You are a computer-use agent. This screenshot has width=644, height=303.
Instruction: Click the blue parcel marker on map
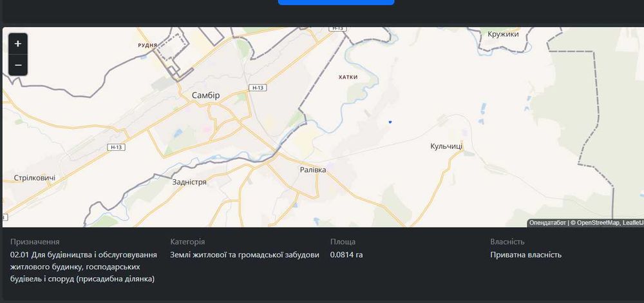390,122
